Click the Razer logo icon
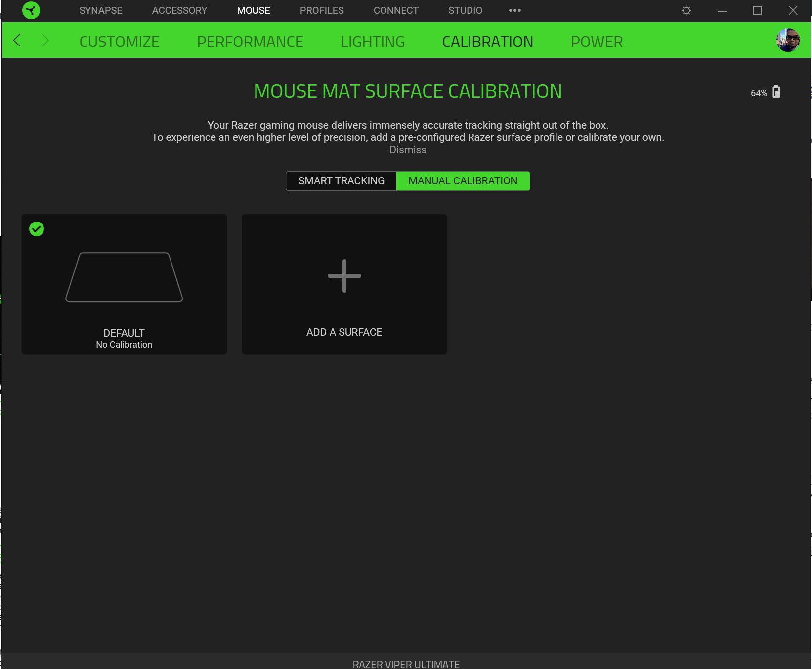Viewport: 812px width, 669px height. [x=31, y=10]
